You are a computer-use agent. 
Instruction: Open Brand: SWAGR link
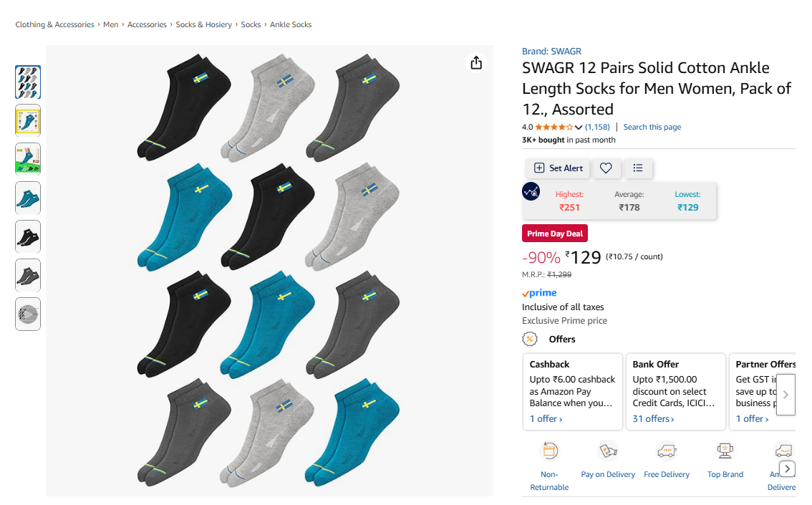(551, 52)
